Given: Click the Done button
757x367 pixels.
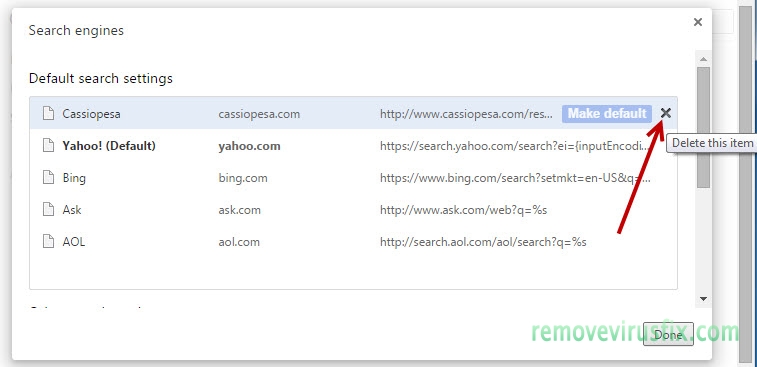Looking at the screenshot, I should tap(668, 334).
